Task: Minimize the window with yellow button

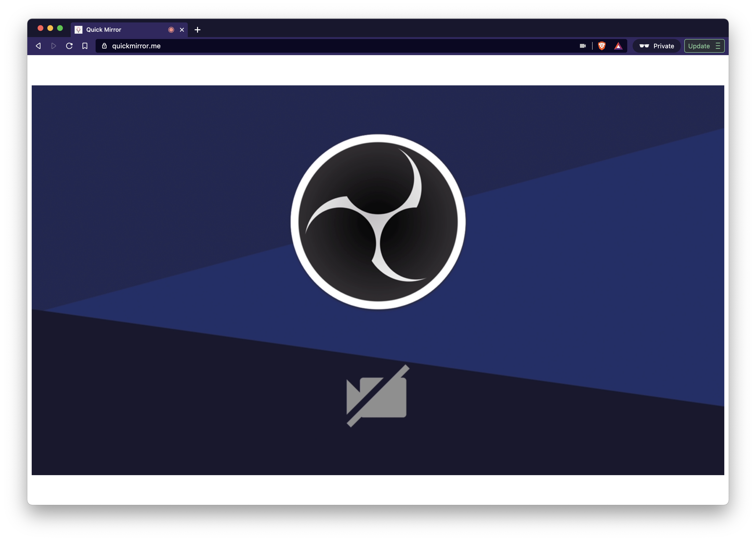Action: coord(50,28)
